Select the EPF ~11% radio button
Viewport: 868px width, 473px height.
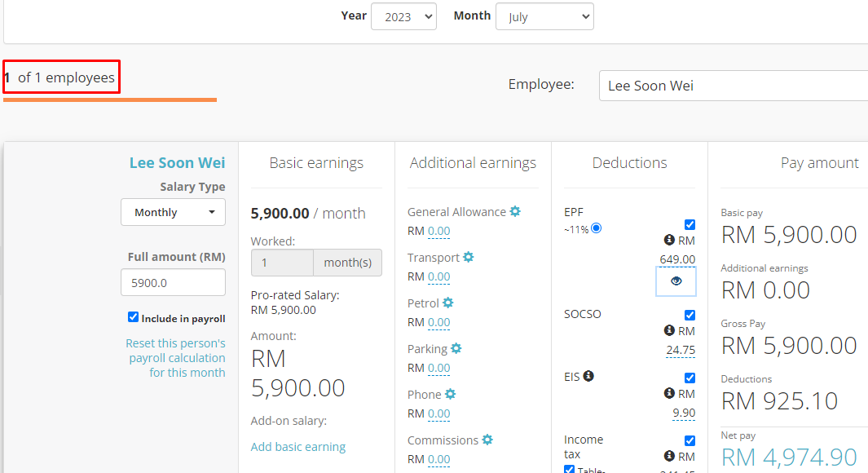tap(596, 228)
